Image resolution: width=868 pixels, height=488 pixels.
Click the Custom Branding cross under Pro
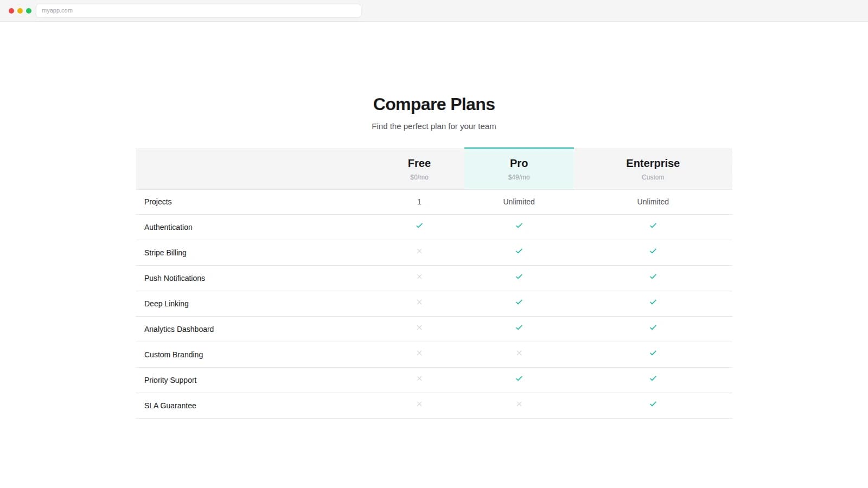pyautogui.click(x=519, y=353)
